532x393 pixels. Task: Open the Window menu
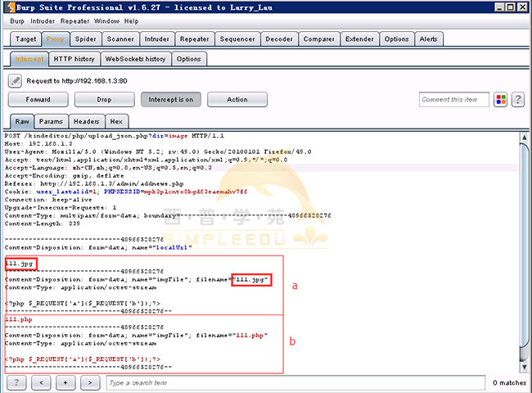click(106, 21)
